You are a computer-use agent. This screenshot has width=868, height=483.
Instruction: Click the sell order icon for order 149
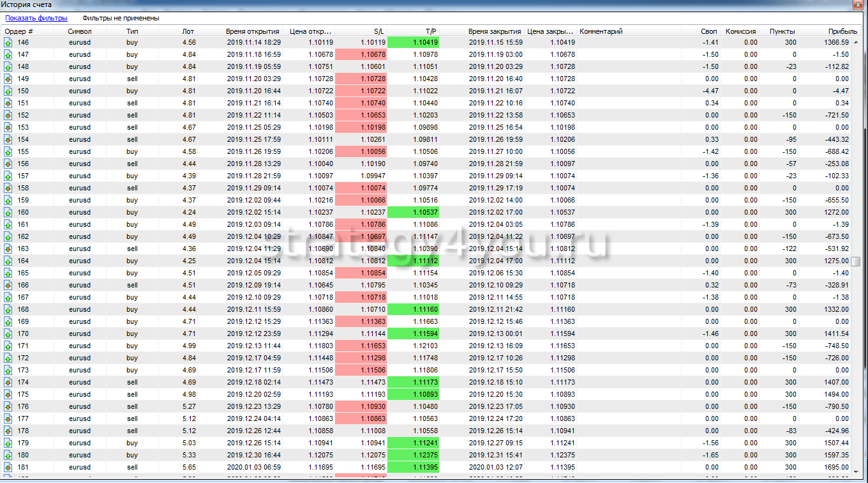coord(8,79)
